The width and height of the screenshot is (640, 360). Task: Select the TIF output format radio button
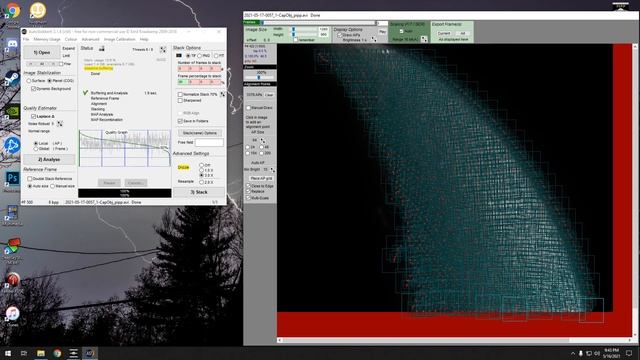pos(188,56)
